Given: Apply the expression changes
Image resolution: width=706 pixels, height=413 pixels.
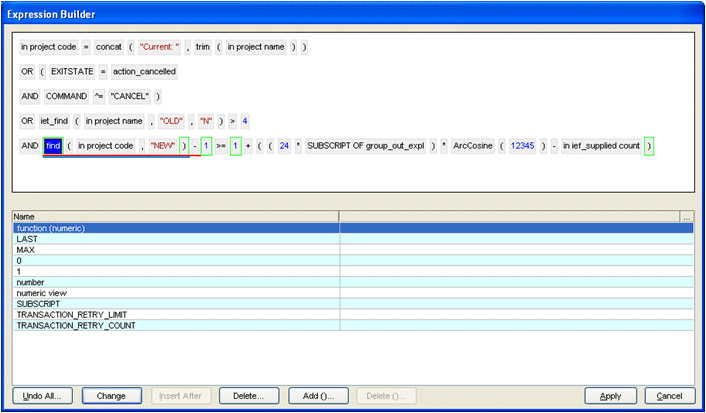Looking at the screenshot, I should [x=610, y=396].
